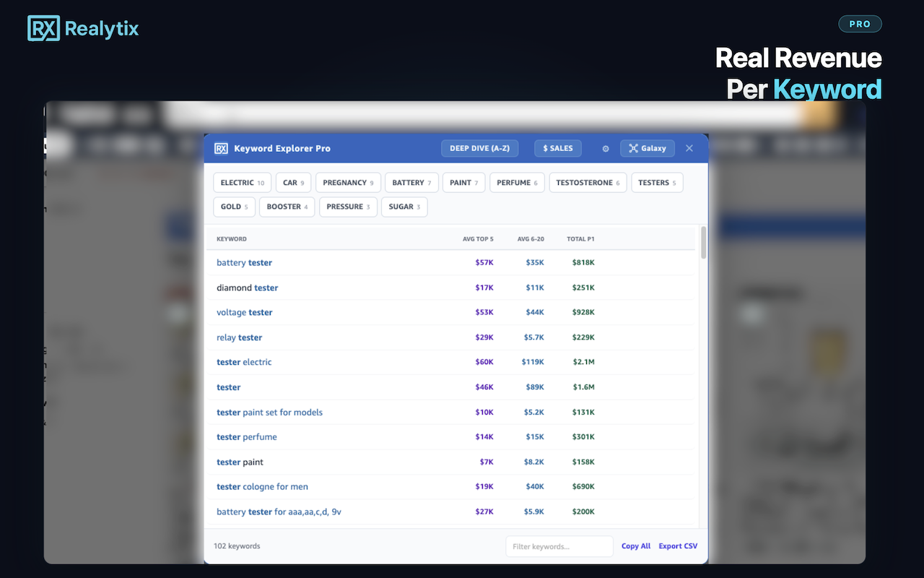924x578 pixels.
Task: Sort by TOTAL P1 column header
Action: (x=580, y=239)
